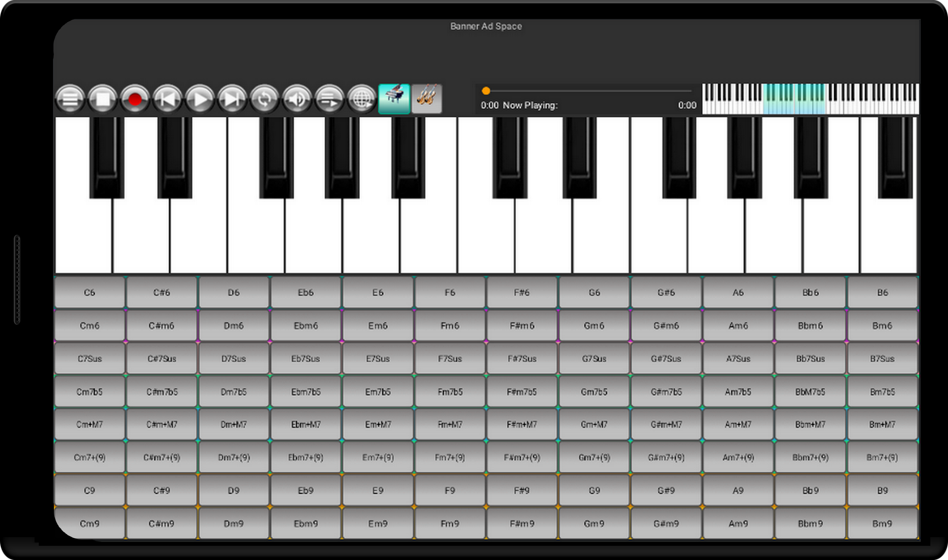Click the stop playback button
The image size is (948, 560).
click(x=103, y=99)
